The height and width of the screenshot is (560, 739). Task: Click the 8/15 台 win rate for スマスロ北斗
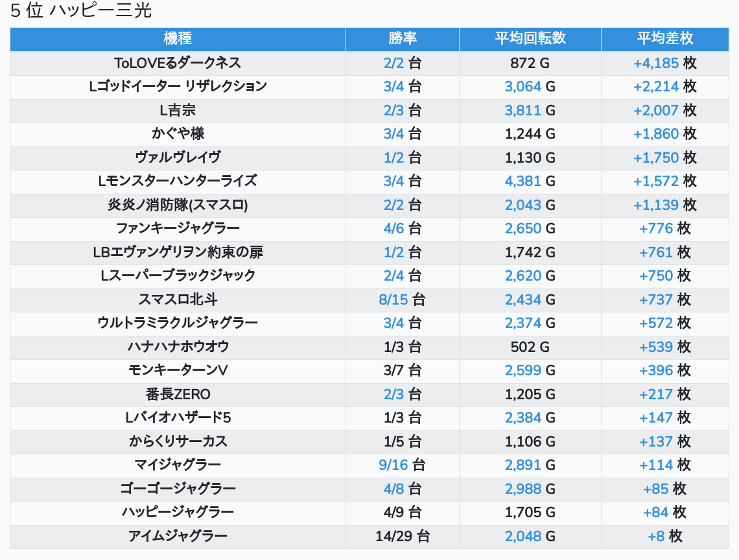pyautogui.click(x=403, y=300)
